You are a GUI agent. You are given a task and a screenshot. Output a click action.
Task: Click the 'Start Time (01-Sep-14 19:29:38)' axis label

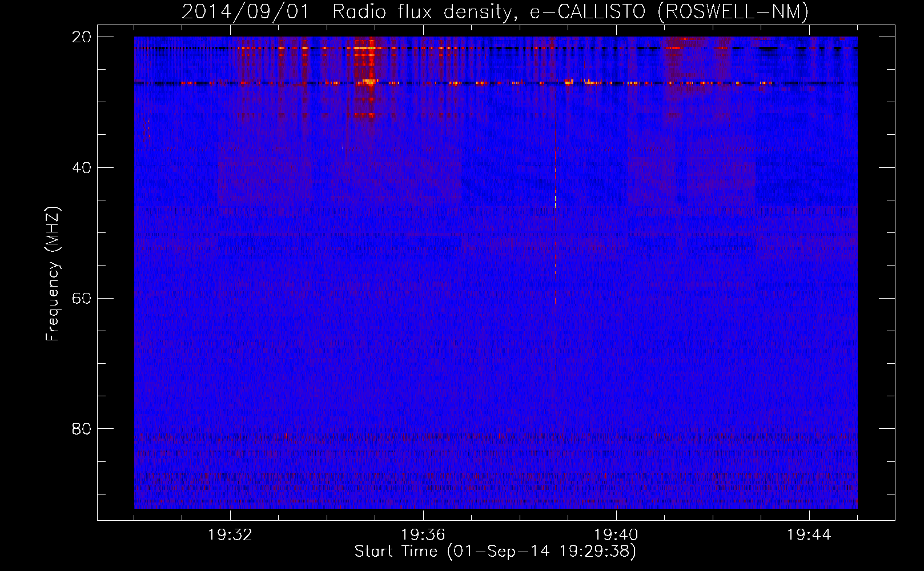click(x=495, y=552)
